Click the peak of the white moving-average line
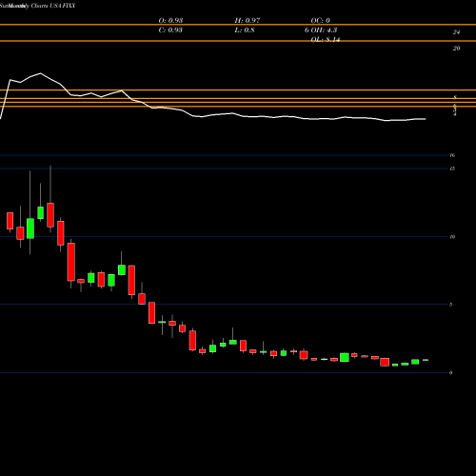The image size is (476, 476). pyautogui.click(x=40, y=73)
